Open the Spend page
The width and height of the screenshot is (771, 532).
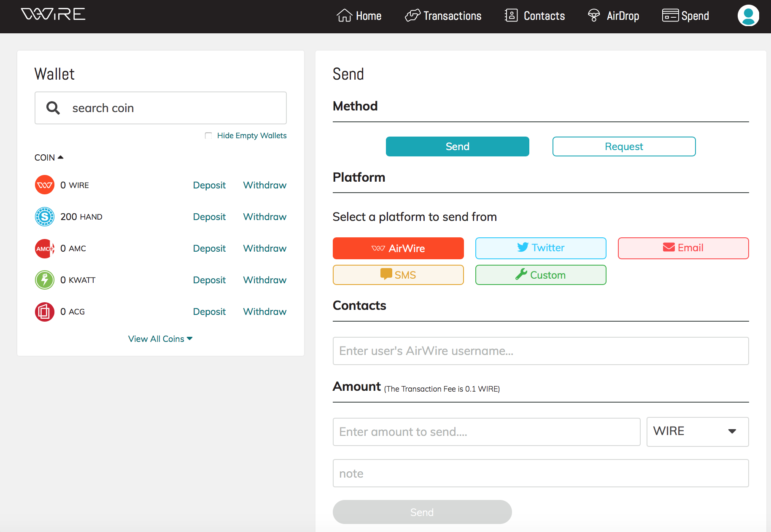pyautogui.click(x=685, y=16)
